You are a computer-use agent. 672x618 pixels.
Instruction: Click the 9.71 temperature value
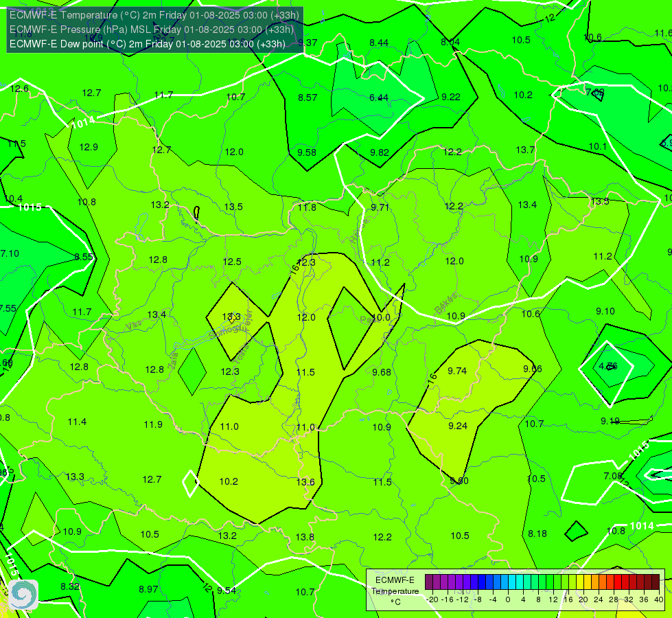tap(380, 207)
